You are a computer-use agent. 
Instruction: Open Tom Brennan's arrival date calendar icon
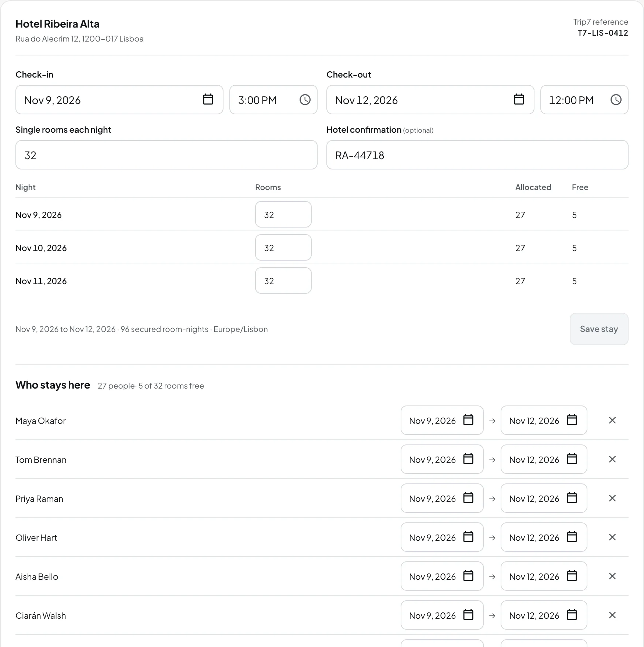468,459
